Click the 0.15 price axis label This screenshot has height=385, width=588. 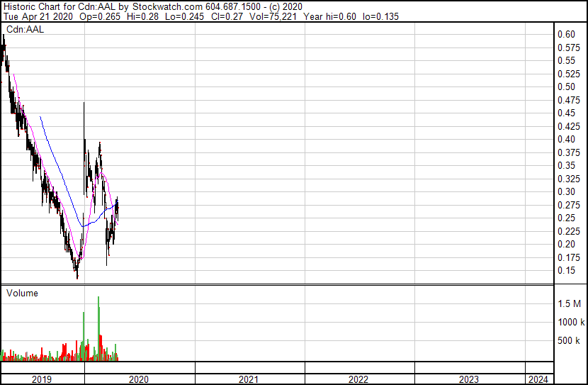pos(566,270)
